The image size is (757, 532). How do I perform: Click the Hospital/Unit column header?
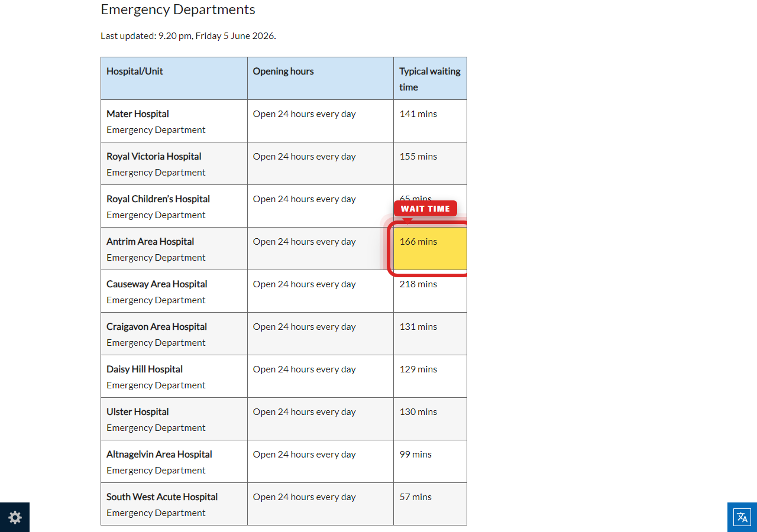coord(174,78)
